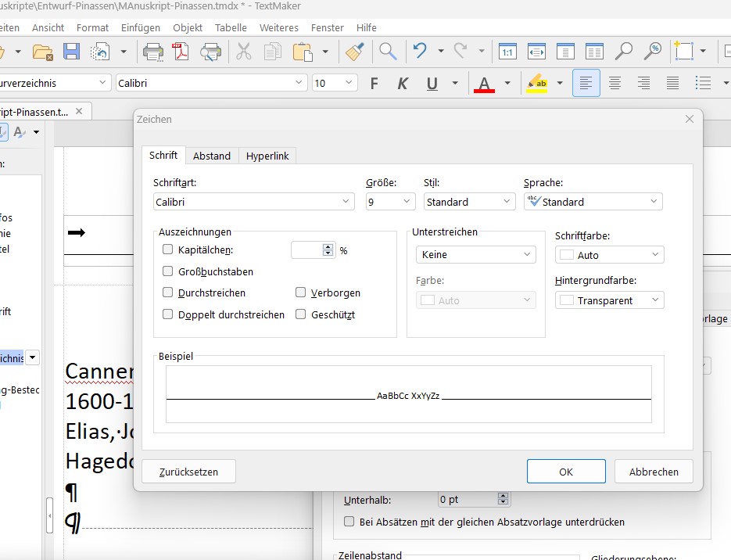
Task: Click the save (floppy disk) icon
Action: point(71,52)
